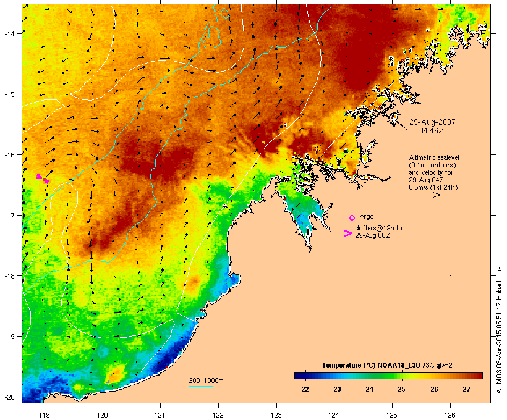Click the longitude label 120
Screen dimensions: 507x420
tap(103, 415)
